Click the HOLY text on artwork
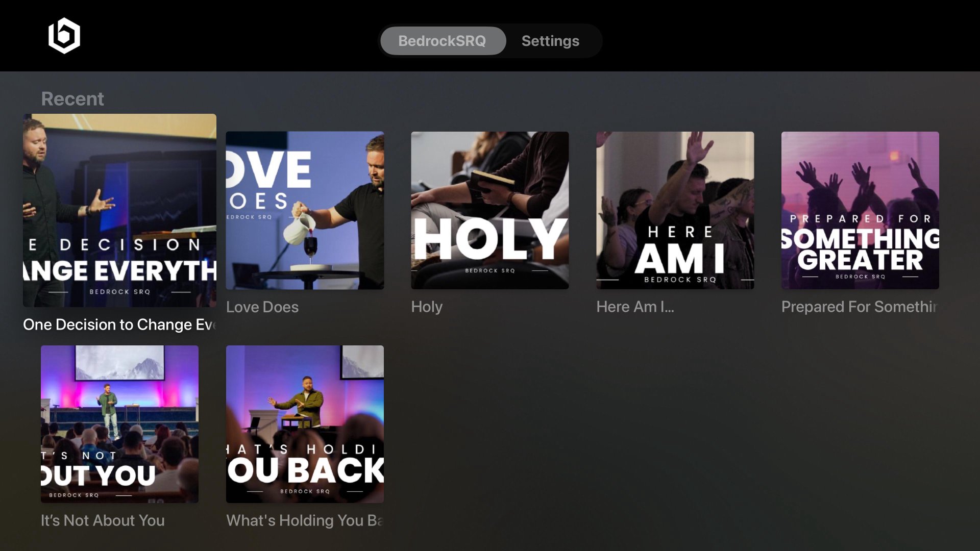The width and height of the screenshot is (980, 551). pos(489,239)
